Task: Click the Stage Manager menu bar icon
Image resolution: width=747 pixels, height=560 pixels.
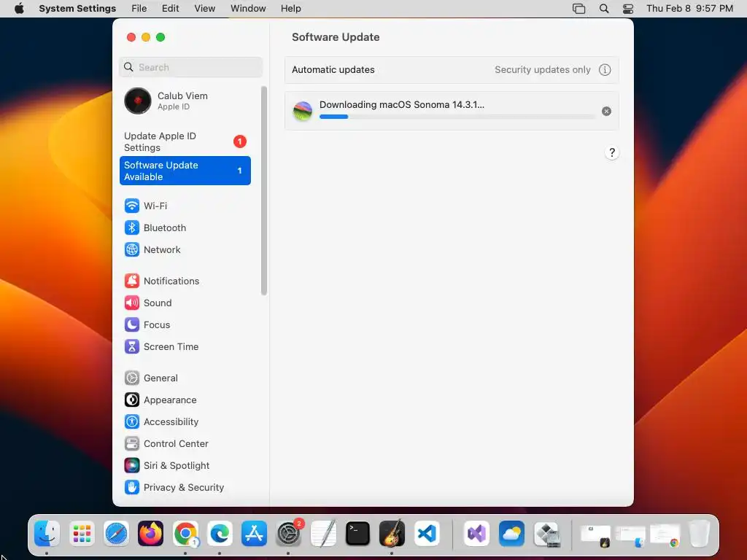Action: click(x=578, y=9)
